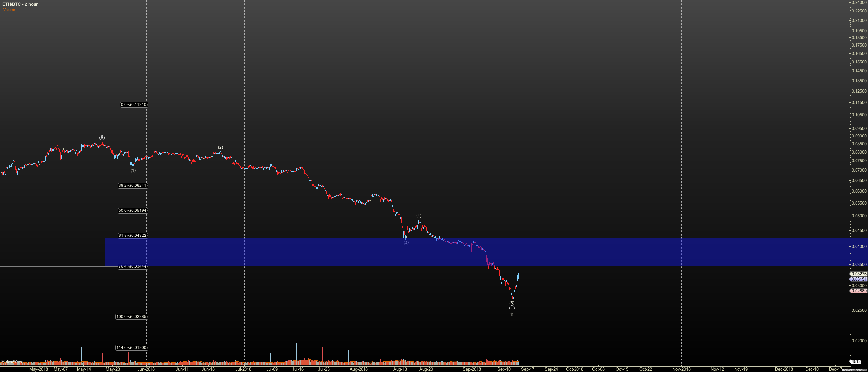Click the 50.0%(0.05194) Fibonacci level label
The height and width of the screenshot is (372, 868).
133,211
